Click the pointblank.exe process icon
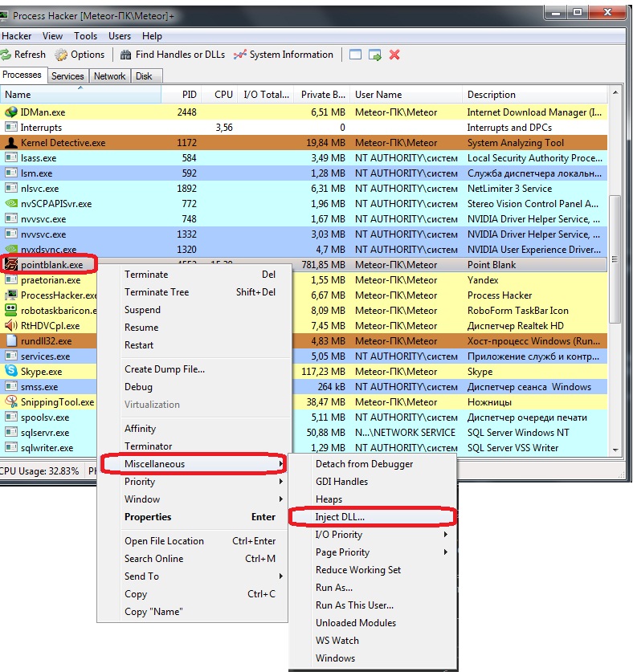Screen dimensions: 633x672 point(11,264)
